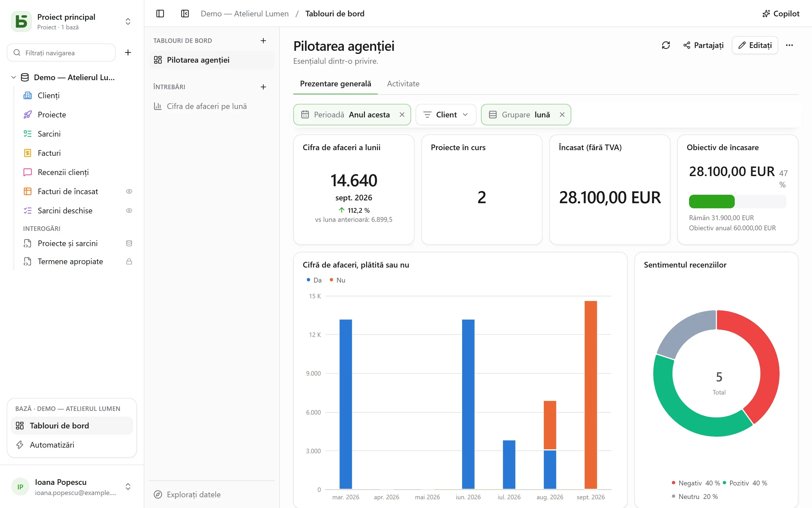Click the green Obiectiv de încasare progress bar
The image size is (812, 508).
tap(712, 201)
